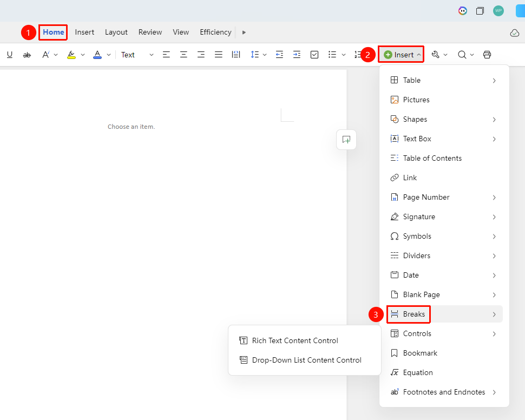The height and width of the screenshot is (420, 525).
Task: Choose Pictures from the Insert menu
Action: coord(444,100)
